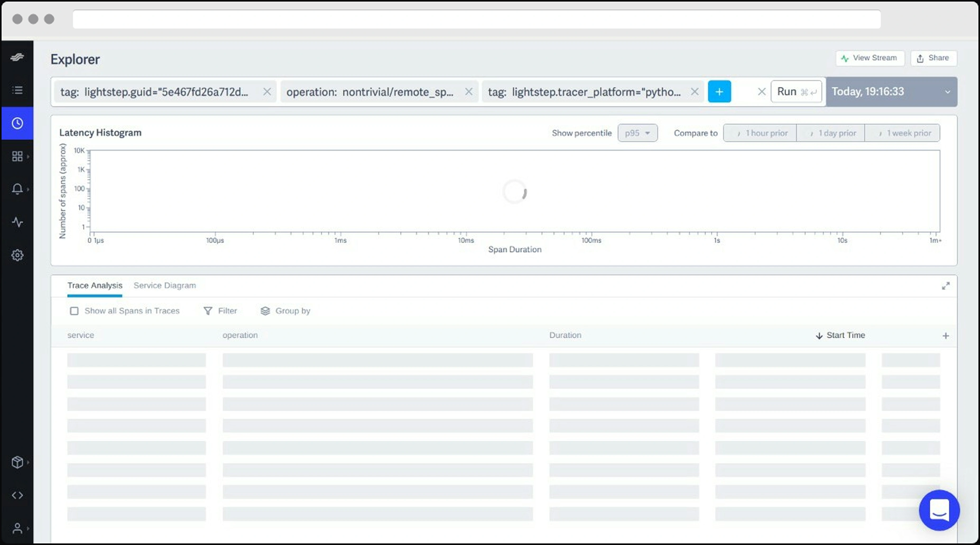Image resolution: width=980 pixels, height=545 pixels.
Task: Click the Lightstep logo icon in sidebar
Action: click(x=17, y=57)
